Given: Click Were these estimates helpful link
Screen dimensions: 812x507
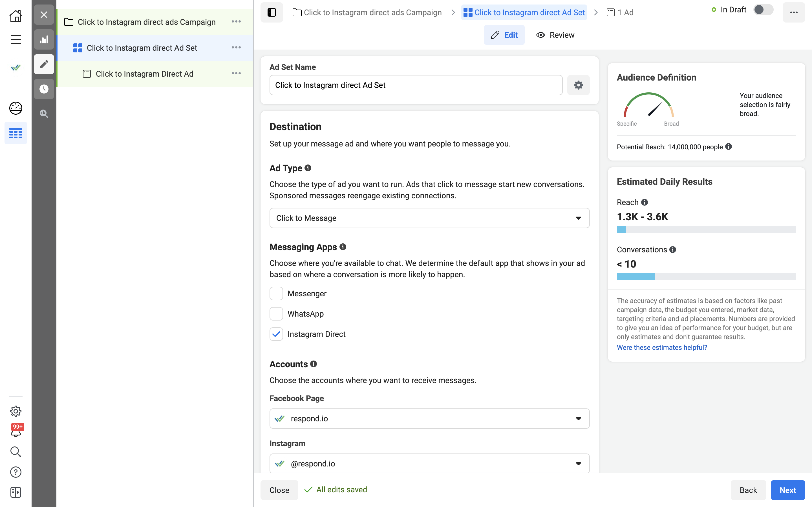Looking at the screenshot, I should pos(662,347).
